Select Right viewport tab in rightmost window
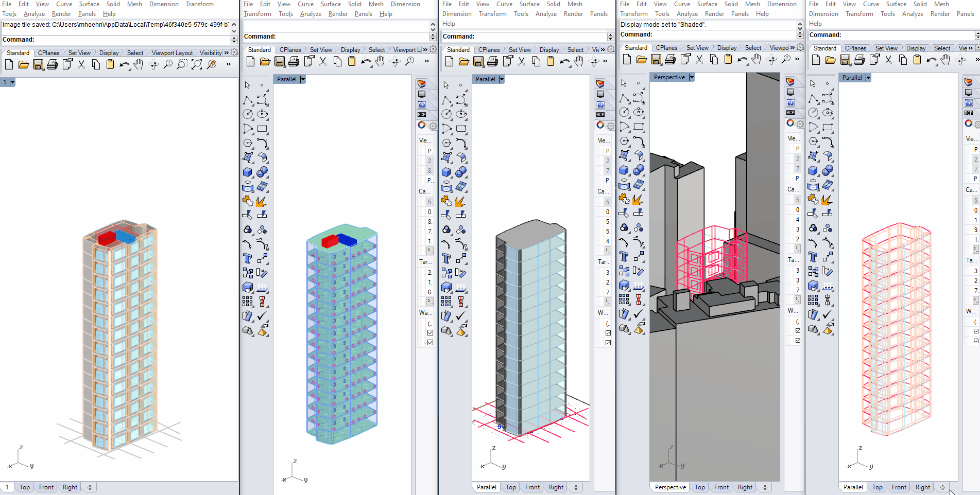The image size is (980, 495). click(922, 487)
